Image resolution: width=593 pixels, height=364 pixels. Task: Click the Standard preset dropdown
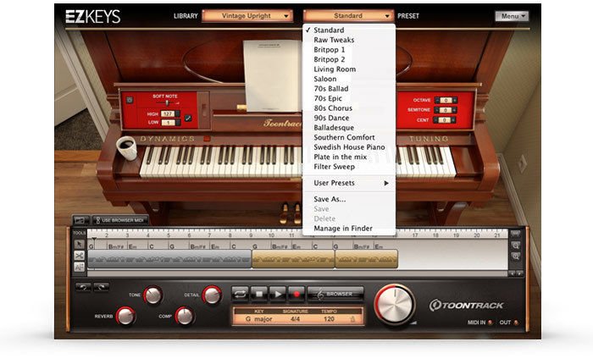(x=348, y=16)
